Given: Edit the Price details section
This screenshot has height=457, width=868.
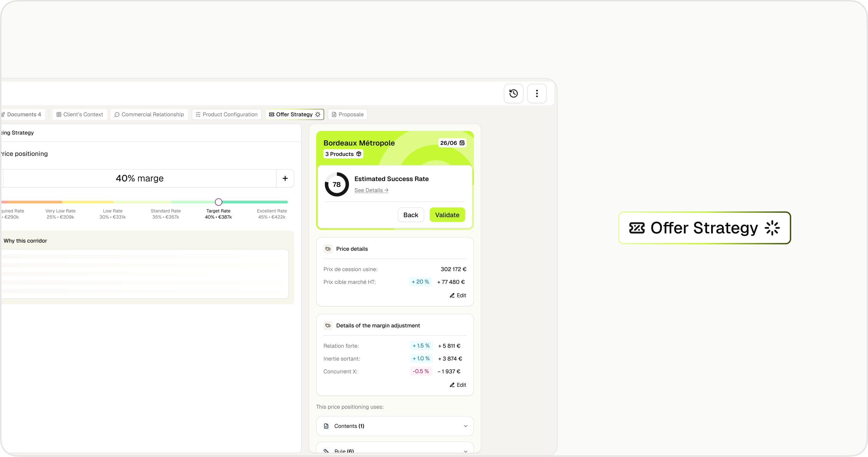Looking at the screenshot, I should tap(458, 295).
